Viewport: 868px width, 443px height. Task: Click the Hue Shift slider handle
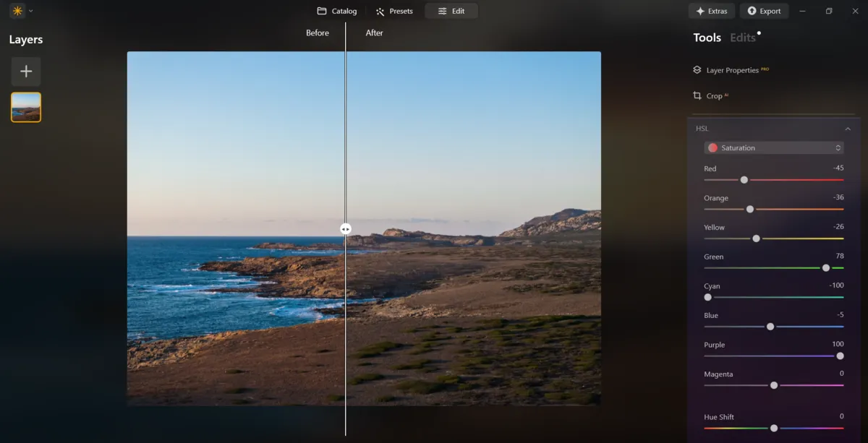coord(774,428)
